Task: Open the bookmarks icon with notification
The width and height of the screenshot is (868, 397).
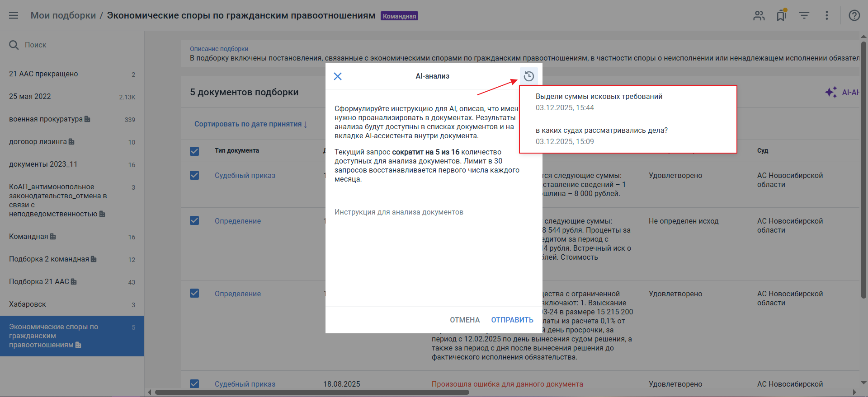Action: tap(781, 15)
